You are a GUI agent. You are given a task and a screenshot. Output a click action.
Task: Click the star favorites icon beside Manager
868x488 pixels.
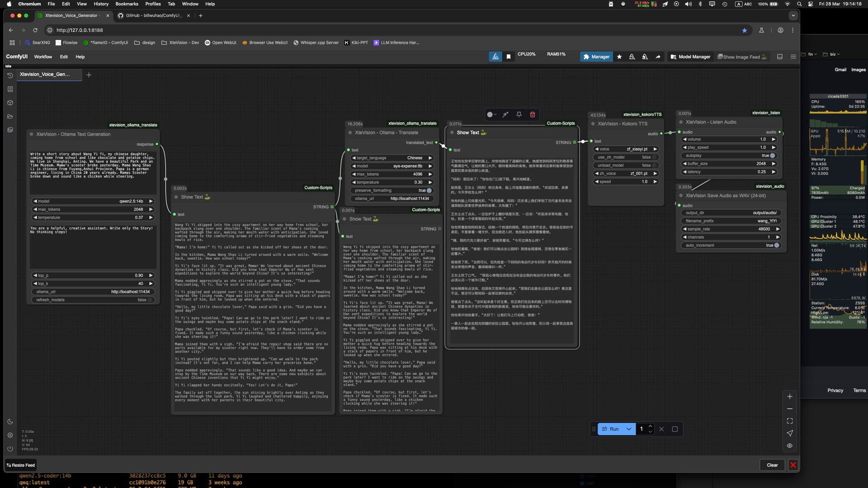(619, 57)
